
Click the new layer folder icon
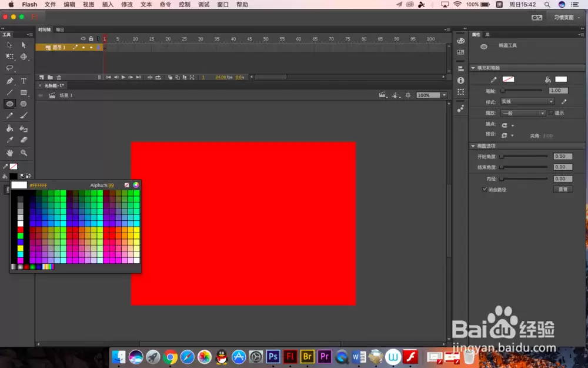(x=50, y=77)
